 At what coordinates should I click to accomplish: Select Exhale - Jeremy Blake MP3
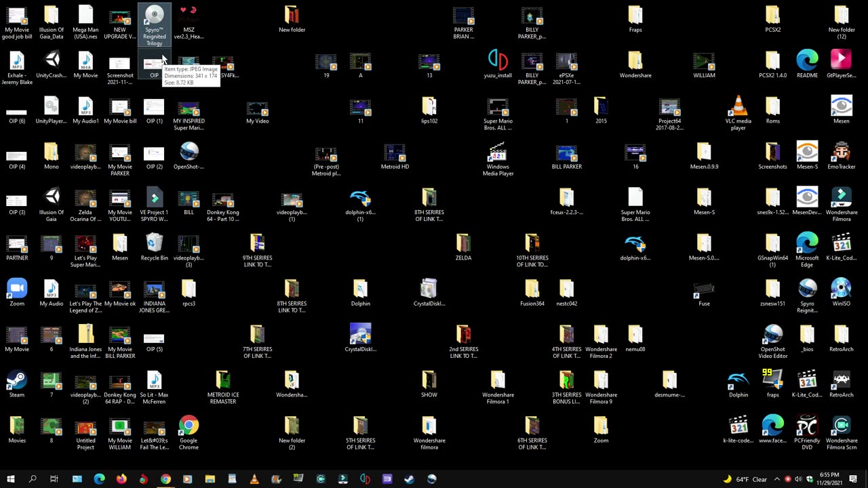[x=17, y=68]
